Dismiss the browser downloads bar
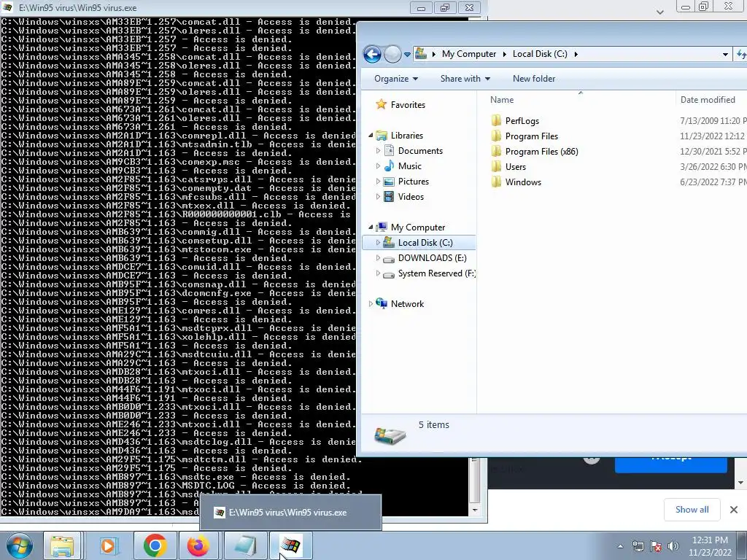This screenshot has width=747, height=560. pyautogui.click(x=734, y=510)
